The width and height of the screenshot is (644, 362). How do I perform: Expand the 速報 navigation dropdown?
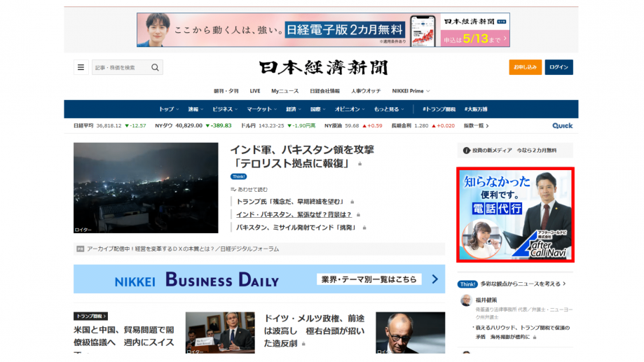point(196,109)
